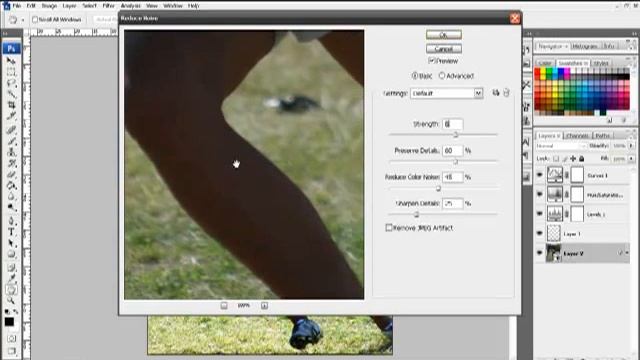Click the foreground color box

(9, 322)
